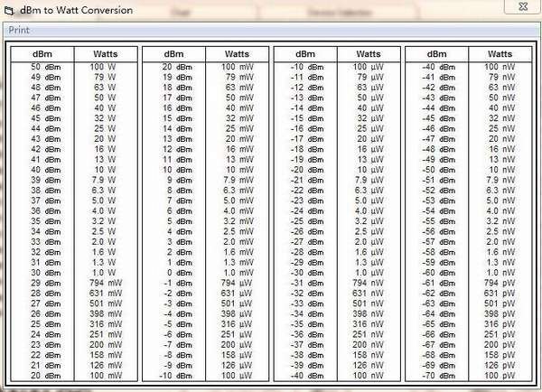Image resolution: width=542 pixels, height=392 pixels.
Task: Click the "7.9 mW" value
Action: 238,180
